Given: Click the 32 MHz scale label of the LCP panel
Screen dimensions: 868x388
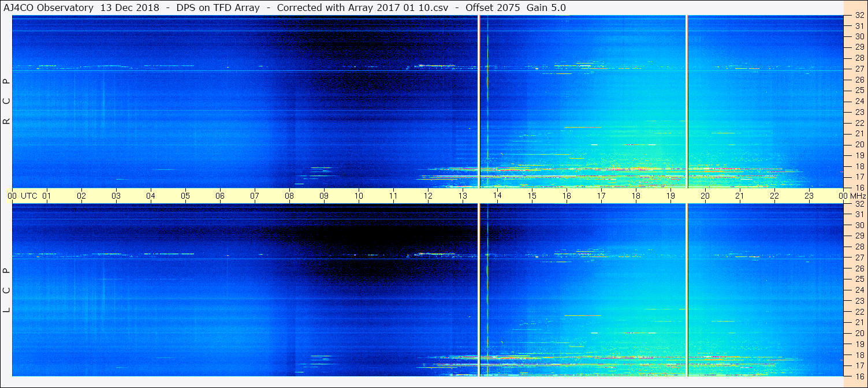Looking at the screenshot, I should [x=859, y=204].
